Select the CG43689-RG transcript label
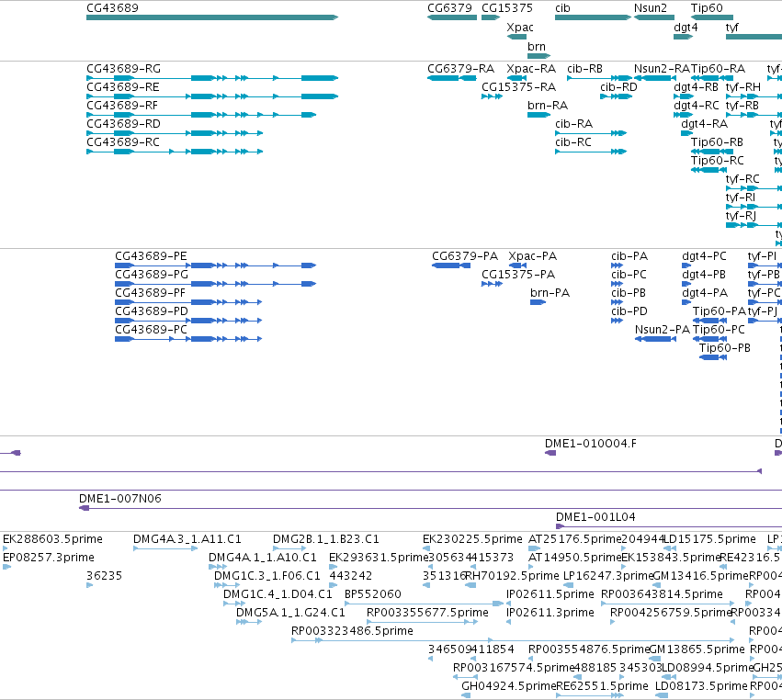This screenshot has width=782, height=700. click(x=124, y=69)
